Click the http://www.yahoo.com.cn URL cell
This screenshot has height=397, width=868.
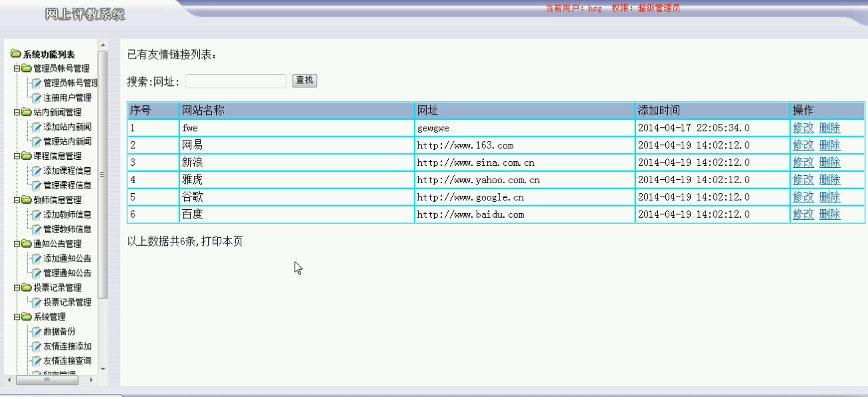525,180
